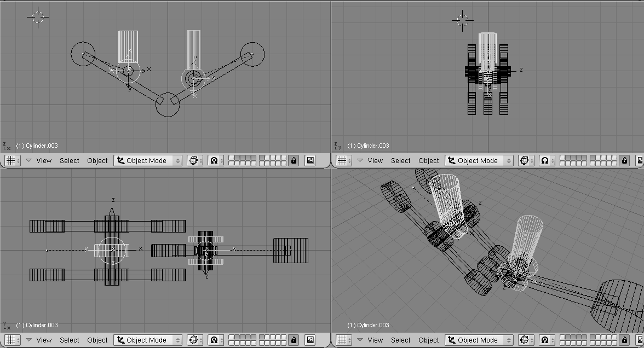Open the pivot point selector in the front view header
This screenshot has height=348, width=644.
click(x=216, y=160)
